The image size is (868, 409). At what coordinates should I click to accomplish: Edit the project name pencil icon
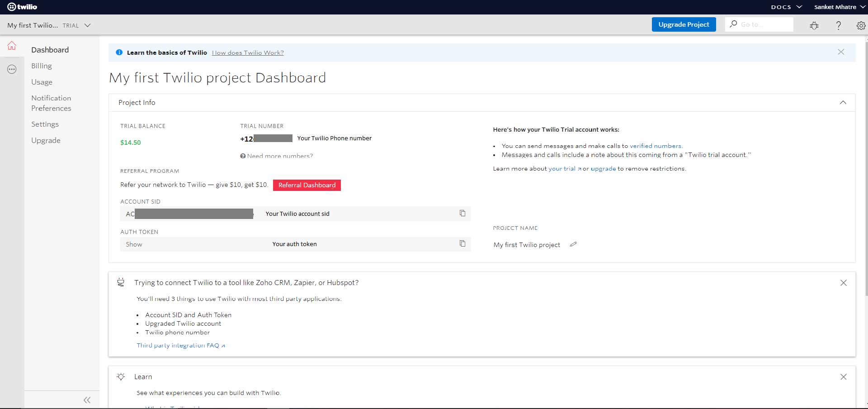[x=573, y=244]
